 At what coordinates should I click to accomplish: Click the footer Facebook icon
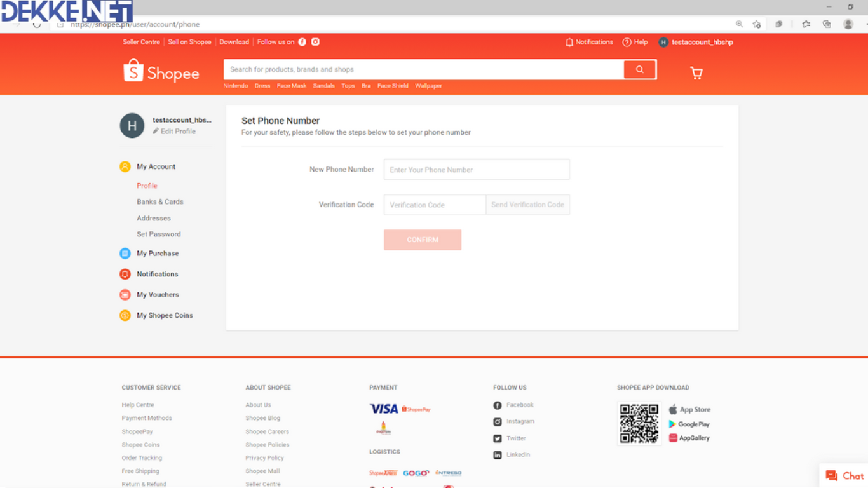click(498, 405)
